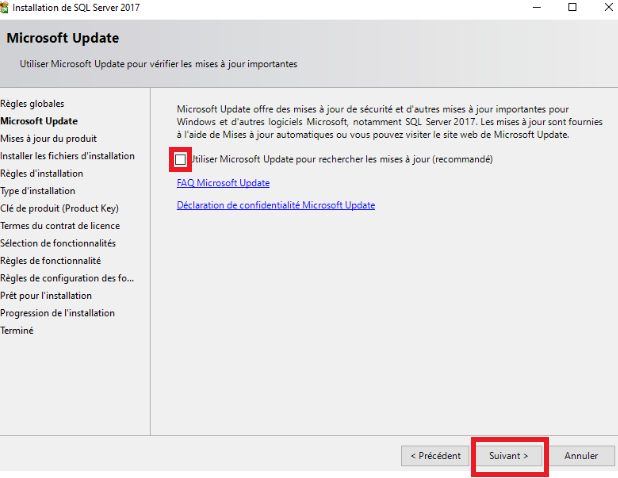Click the Annuler button
Image resolution: width=618 pixels, height=478 pixels.
point(581,456)
